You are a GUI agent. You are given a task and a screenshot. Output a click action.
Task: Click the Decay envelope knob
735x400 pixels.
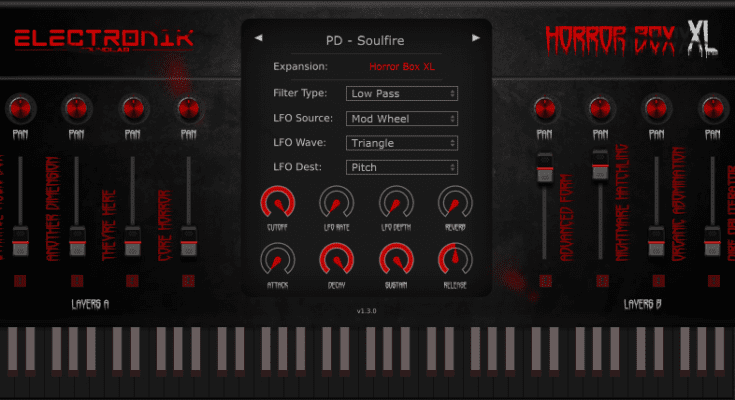click(337, 261)
